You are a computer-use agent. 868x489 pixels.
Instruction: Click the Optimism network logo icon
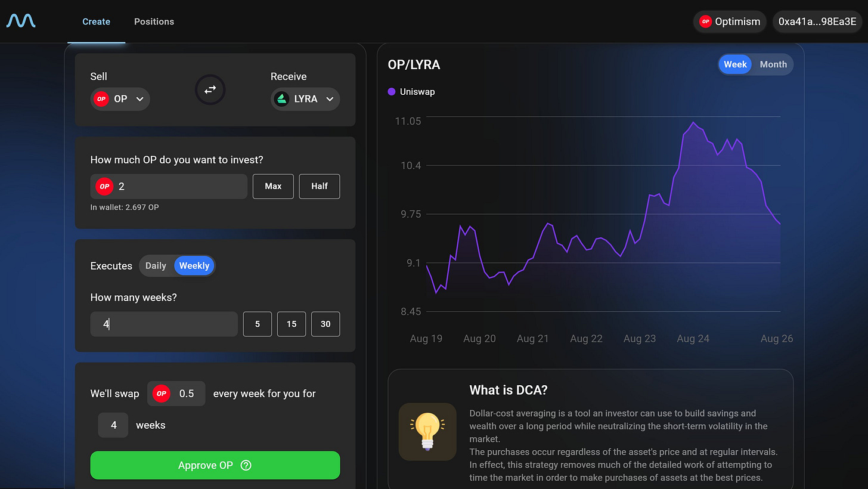[x=706, y=21]
